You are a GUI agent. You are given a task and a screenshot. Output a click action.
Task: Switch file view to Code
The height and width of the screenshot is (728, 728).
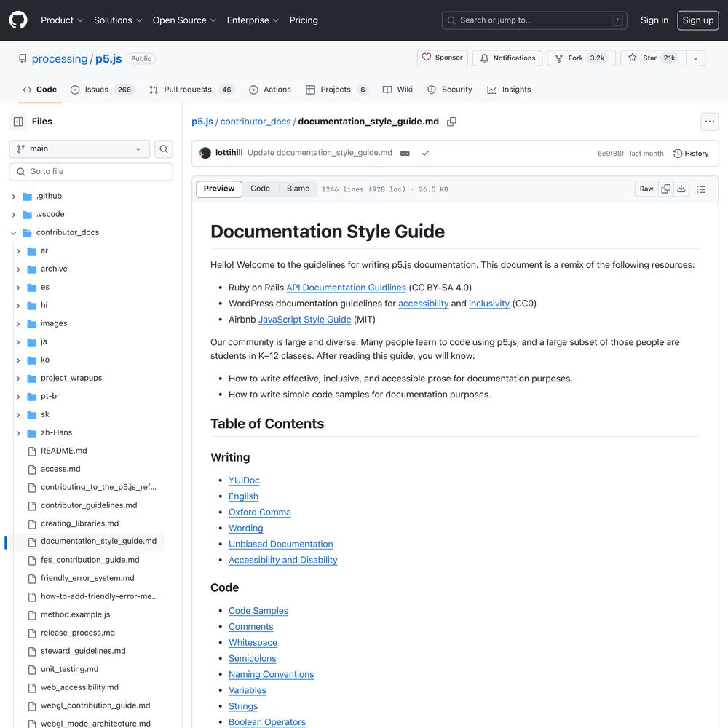260,189
